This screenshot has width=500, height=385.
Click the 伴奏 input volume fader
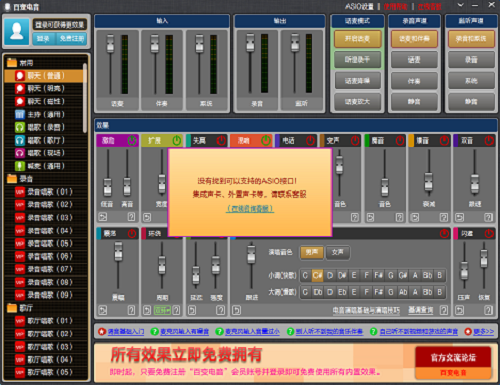pyautogui.click(x=154, y=44)
